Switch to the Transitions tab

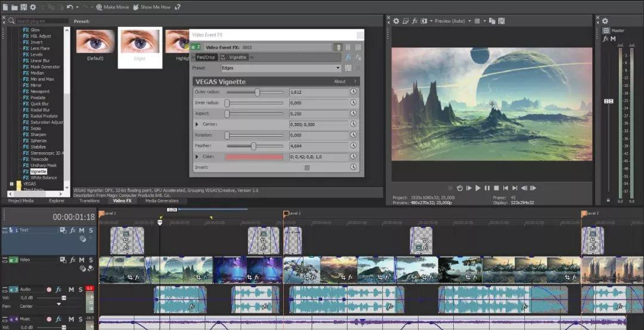tap(89, 201)
